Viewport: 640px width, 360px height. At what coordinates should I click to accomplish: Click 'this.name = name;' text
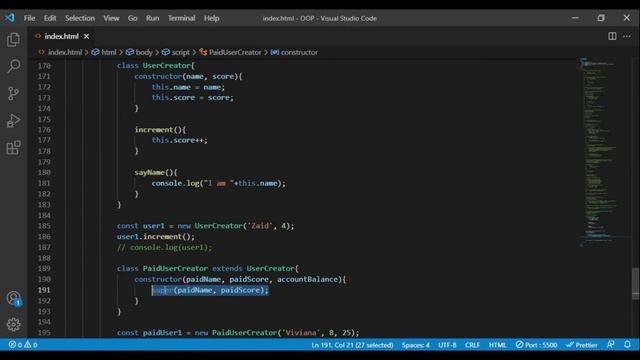click(188, 87)
